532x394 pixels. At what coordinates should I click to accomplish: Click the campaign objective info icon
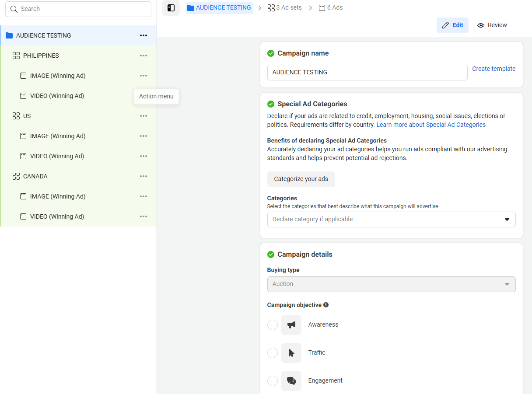click(326, 305)
